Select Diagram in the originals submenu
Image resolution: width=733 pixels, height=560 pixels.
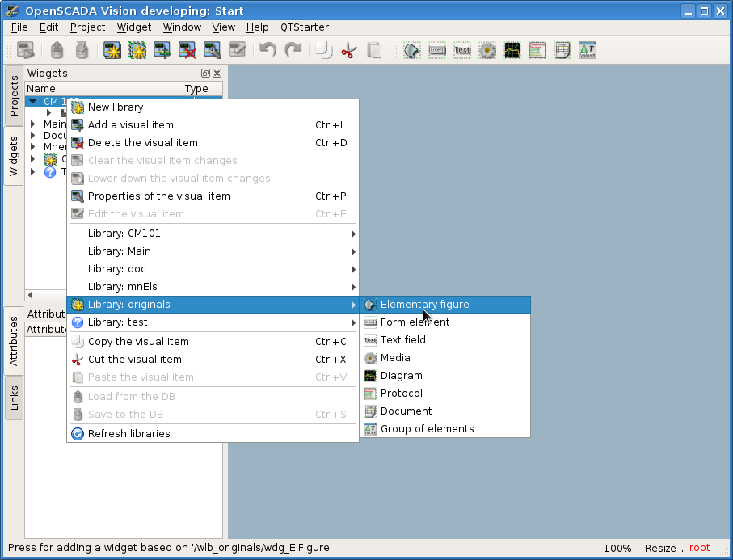445,376
